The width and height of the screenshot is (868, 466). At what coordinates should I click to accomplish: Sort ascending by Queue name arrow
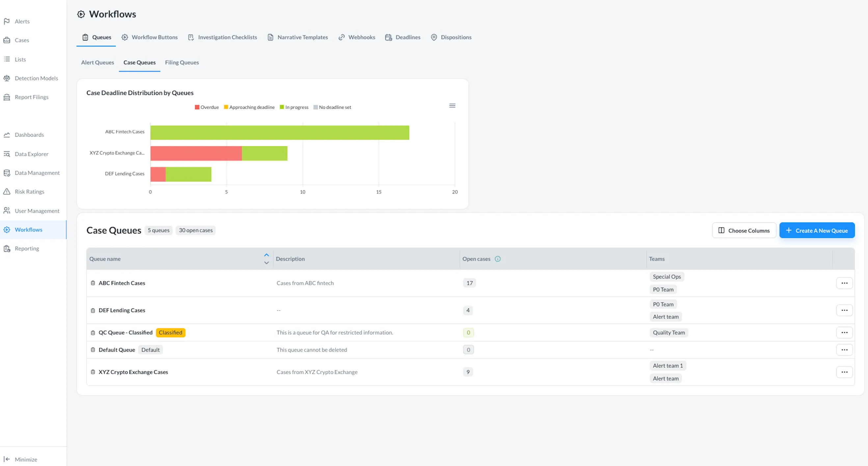point(266,255)
